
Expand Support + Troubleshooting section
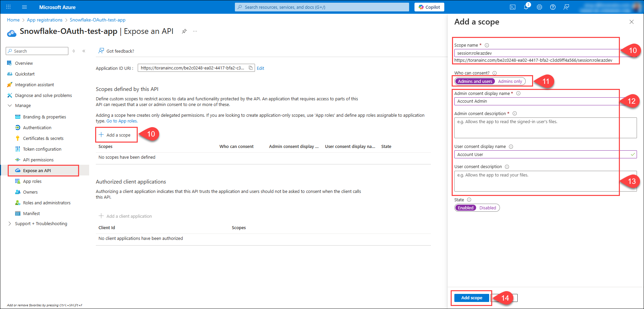click(x=10, y=223)
